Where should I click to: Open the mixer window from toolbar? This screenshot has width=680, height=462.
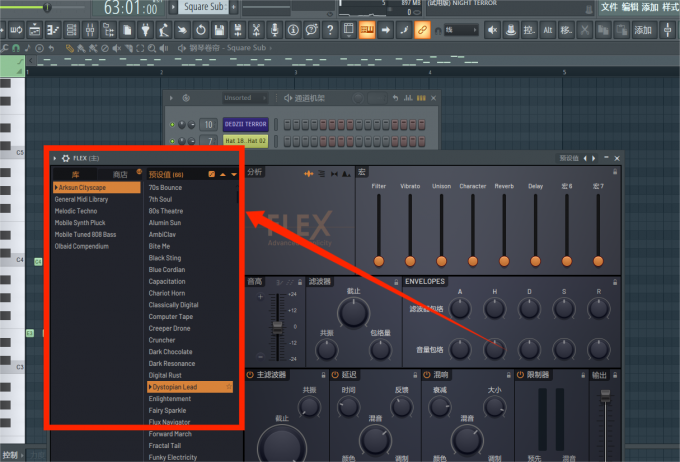pyautogui.click(x=90, y=30)
